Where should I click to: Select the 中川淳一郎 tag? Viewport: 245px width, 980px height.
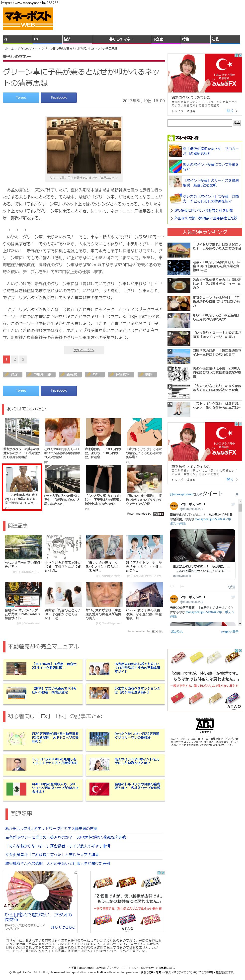(40, 374)
